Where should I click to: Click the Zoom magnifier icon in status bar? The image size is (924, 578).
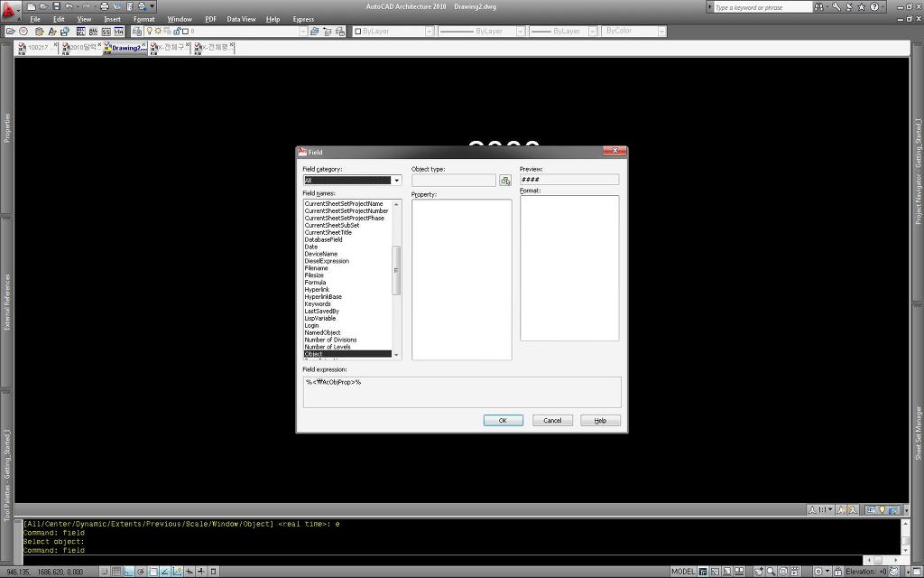(772, 572)
